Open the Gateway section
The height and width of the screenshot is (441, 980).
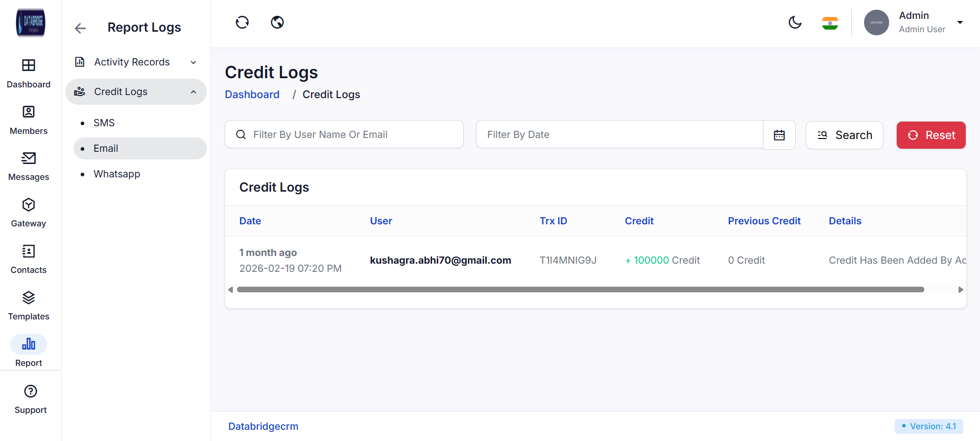pos(29,213)
